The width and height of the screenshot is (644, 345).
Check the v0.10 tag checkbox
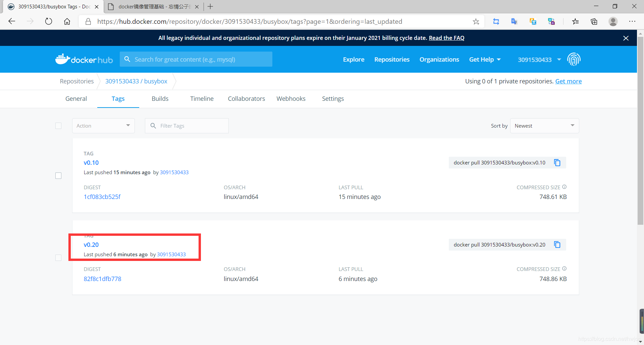point(58,176)
